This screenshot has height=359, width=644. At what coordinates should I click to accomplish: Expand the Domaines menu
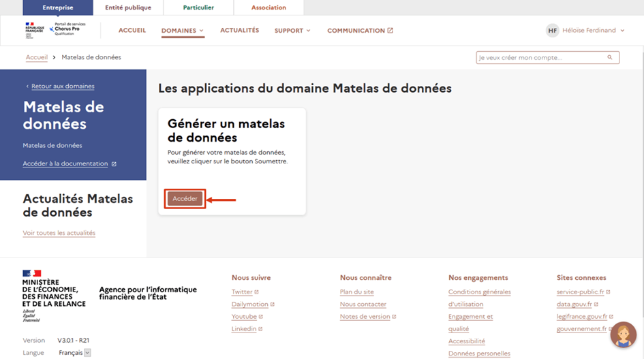(182, 31)
